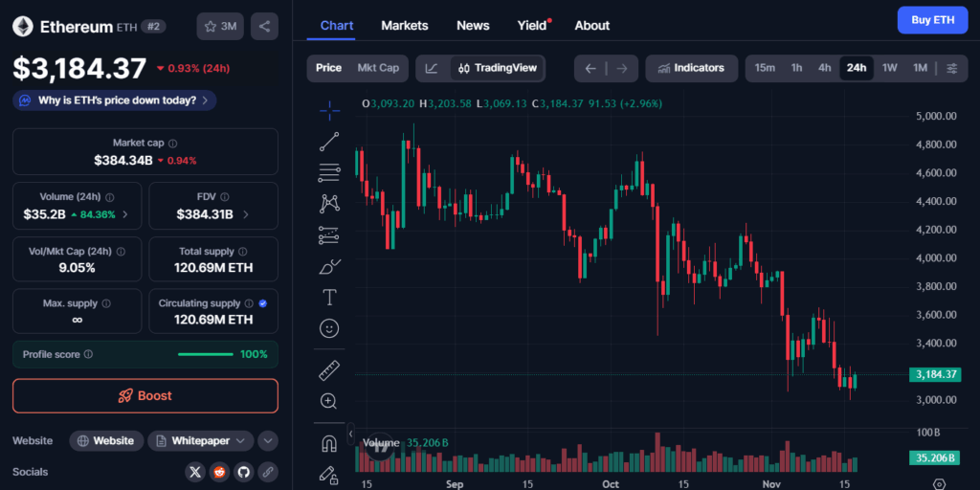This screenshot has width=980, height=490.
Task: Collapse the volume pane side arrow
Action: [350, 434]
